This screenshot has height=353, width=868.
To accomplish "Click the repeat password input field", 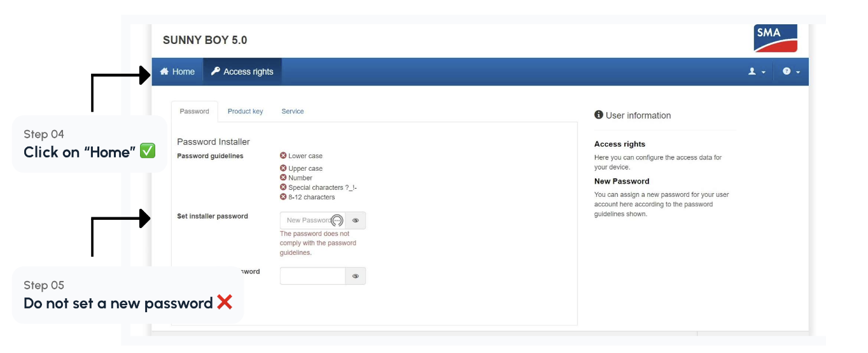I will [x=312, y=276].
